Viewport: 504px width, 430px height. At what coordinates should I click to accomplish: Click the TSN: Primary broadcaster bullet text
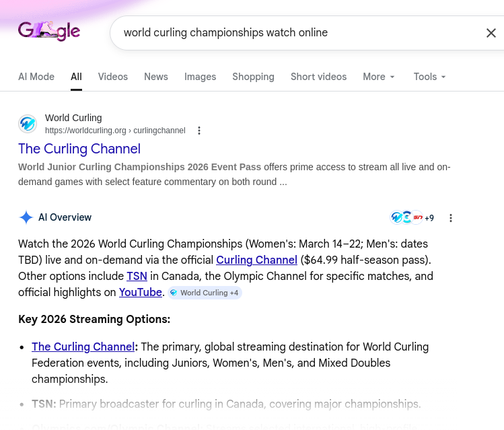tap(226, 404)
